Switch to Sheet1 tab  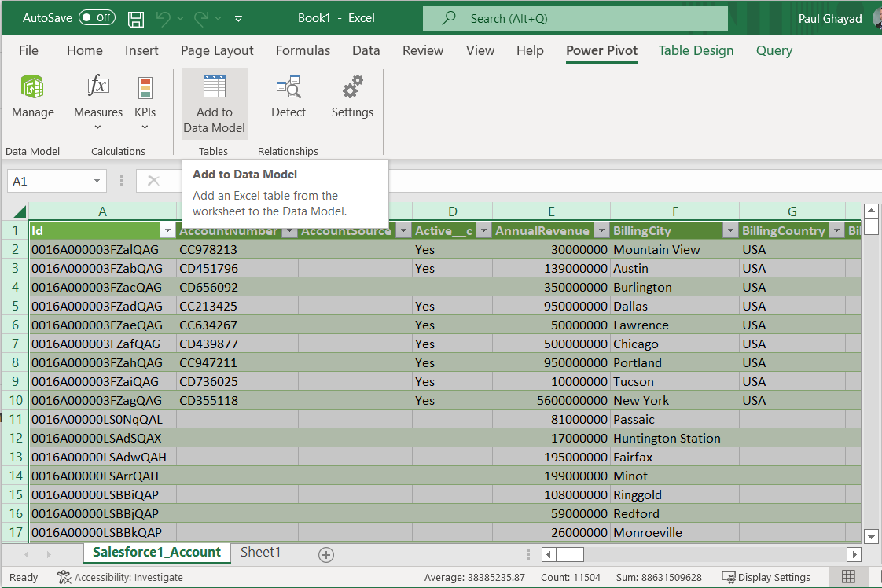(x=260, y=553)
